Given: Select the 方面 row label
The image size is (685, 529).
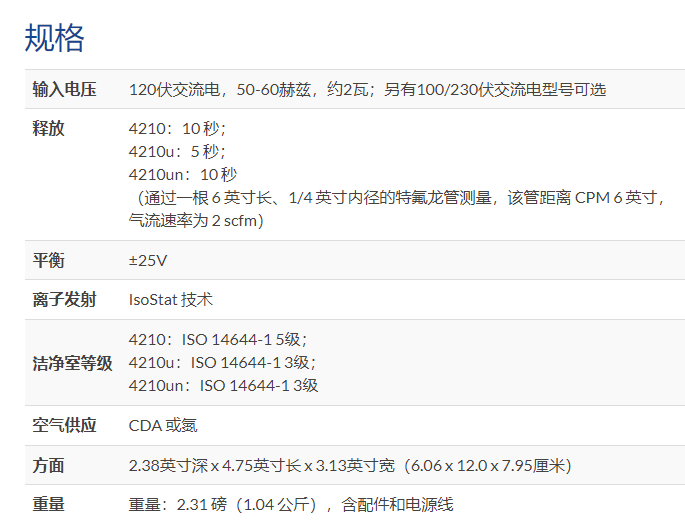Looking at the screenshot, I should pyautogui.click(x=48, y=465).
